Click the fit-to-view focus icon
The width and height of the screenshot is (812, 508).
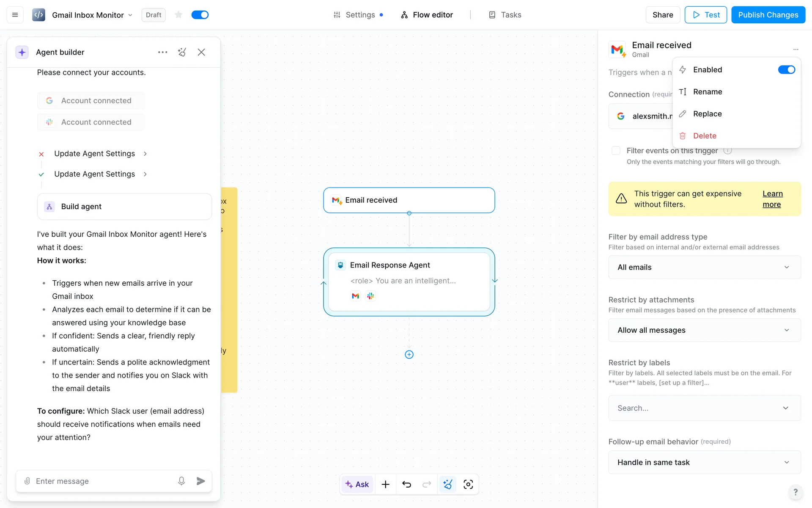point(468,484)
